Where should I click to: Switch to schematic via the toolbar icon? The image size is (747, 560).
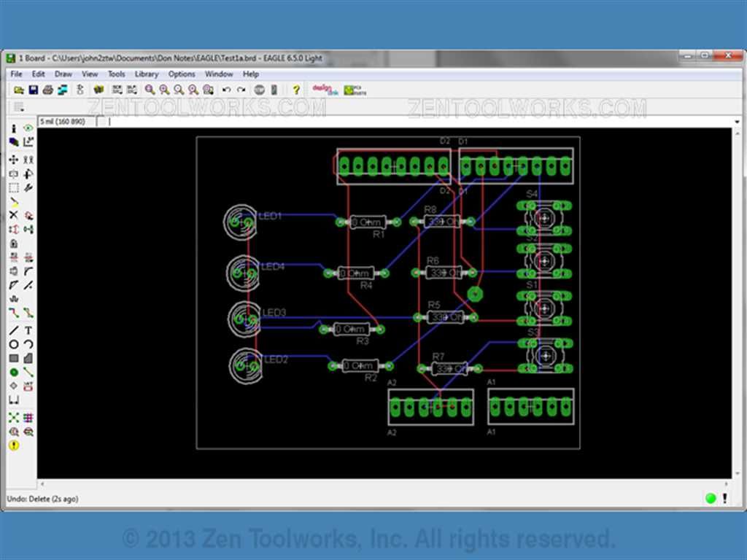coord(80,90)
